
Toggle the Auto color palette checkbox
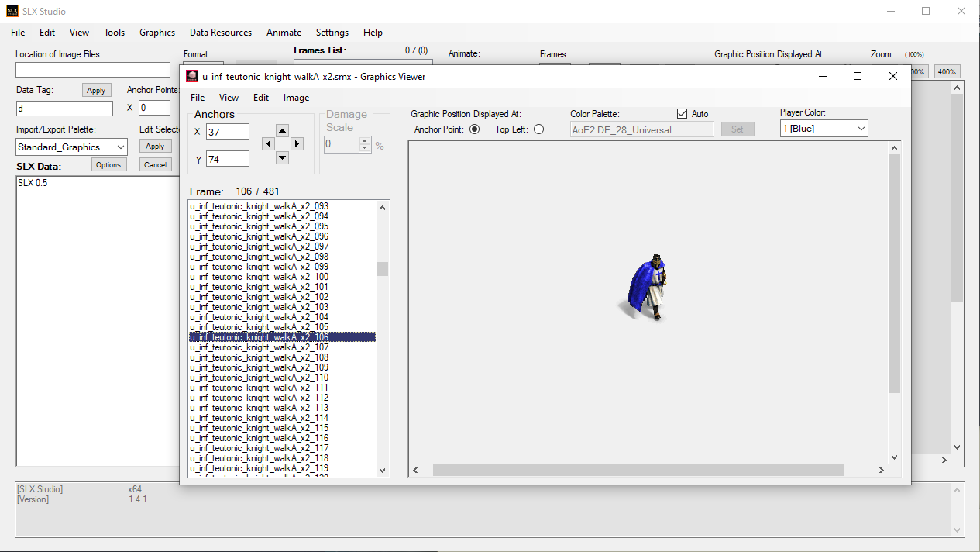(683, 113)
